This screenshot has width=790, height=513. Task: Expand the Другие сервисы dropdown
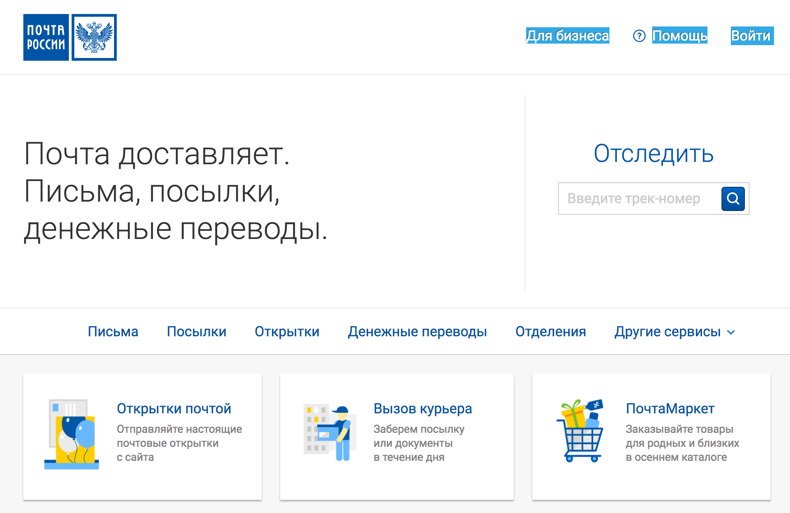667,332
